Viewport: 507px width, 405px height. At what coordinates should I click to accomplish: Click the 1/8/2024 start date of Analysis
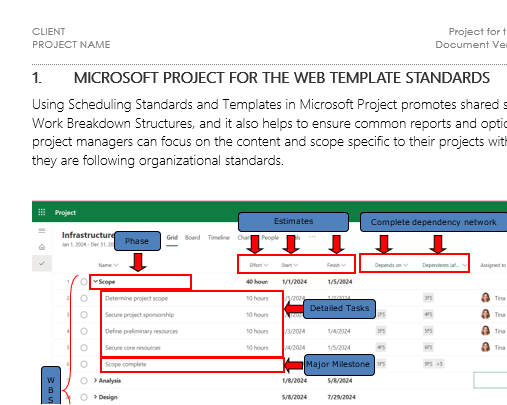[x=294, y=381]
